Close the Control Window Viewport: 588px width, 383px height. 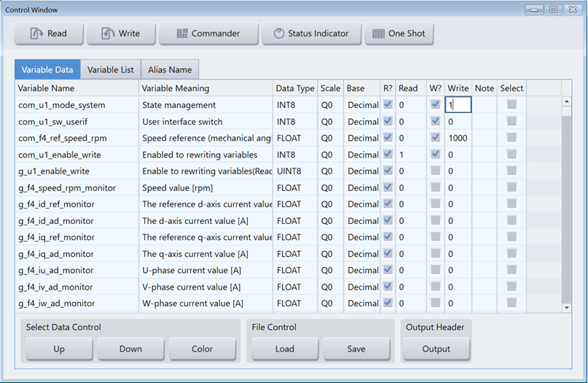coord(573,9)
